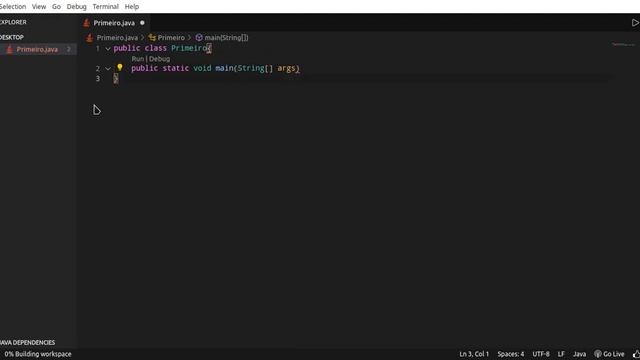Click the Debug CodeLens above main

pos(159,59)
